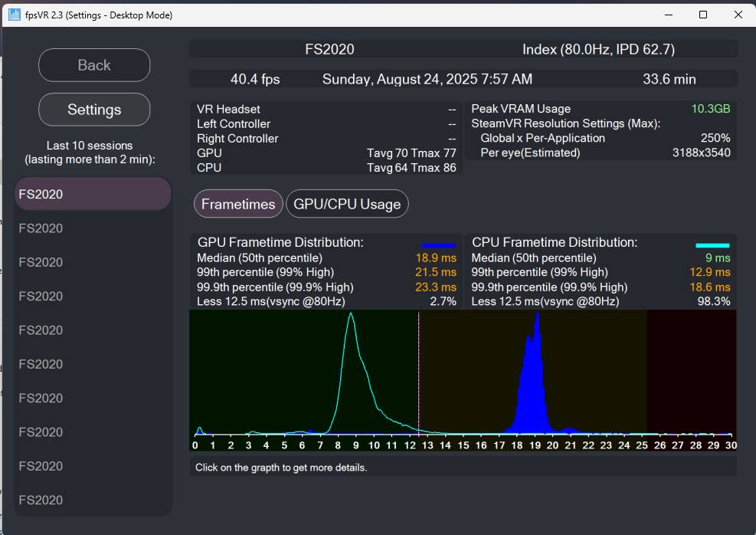Minimize the fpsVR window

coord(669,15)
